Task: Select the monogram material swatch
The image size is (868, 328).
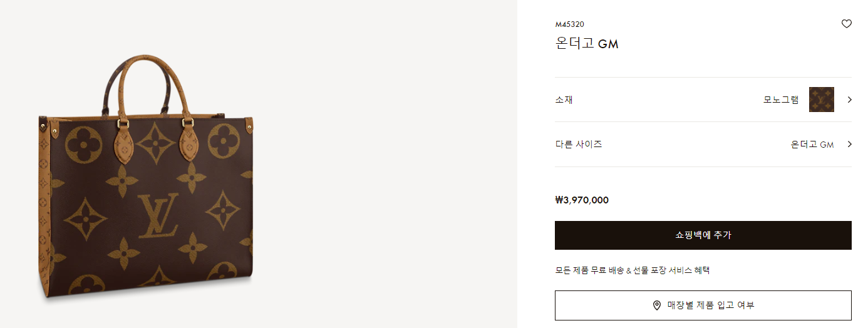Action: pos(821,100)
